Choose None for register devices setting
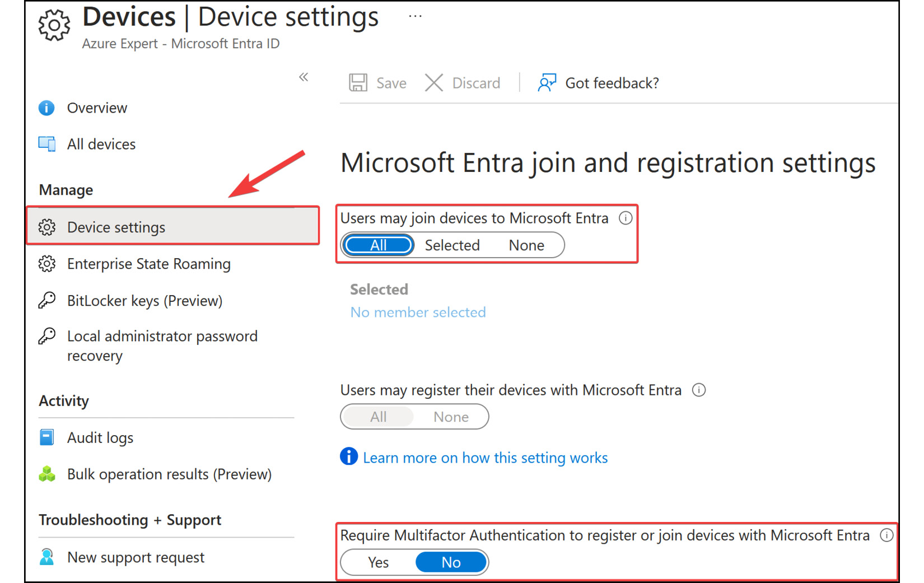Viewport: 924px width, 583px height. point(451,417)
